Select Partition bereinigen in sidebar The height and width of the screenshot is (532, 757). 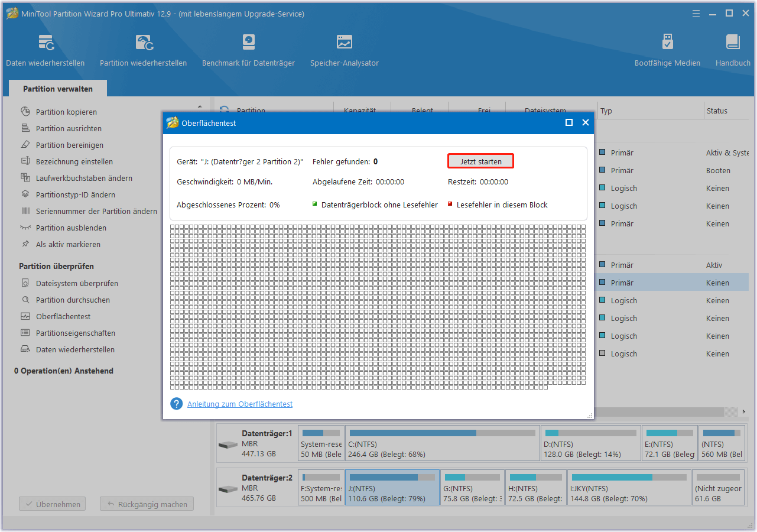point(70,145)
